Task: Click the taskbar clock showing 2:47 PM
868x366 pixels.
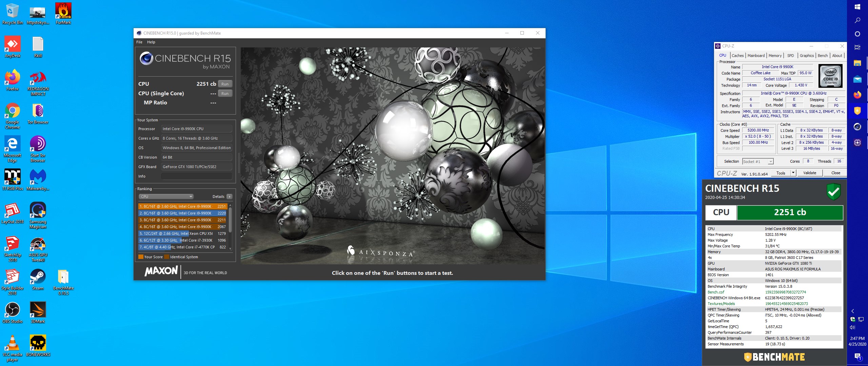Action: (x=857, y=341)
